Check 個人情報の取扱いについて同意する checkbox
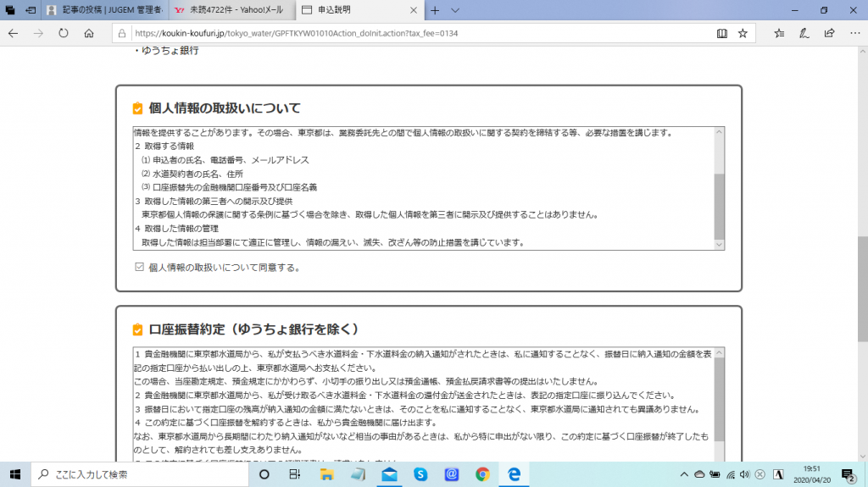The height and width of the screenshot is (487, 868). [141, 267]
